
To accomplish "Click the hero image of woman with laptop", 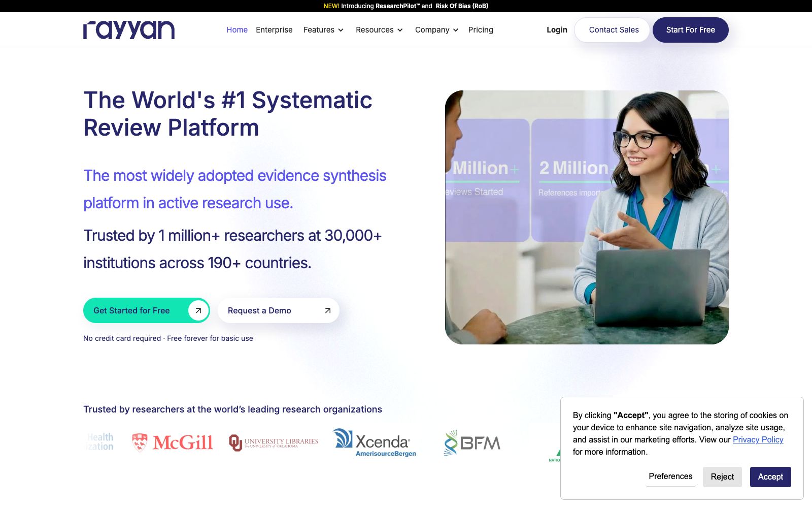I will 587,217.
